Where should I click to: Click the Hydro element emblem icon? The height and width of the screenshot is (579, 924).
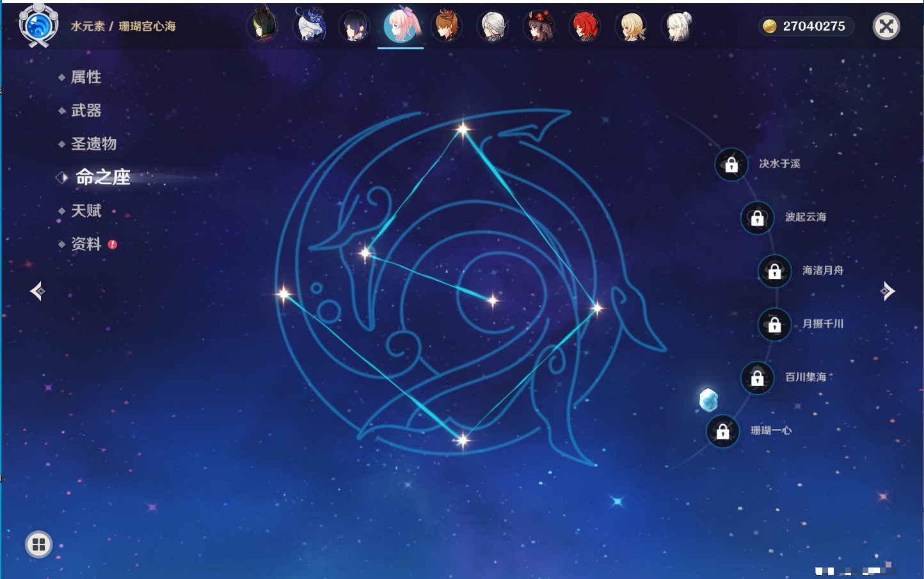(x=38, y=26)
